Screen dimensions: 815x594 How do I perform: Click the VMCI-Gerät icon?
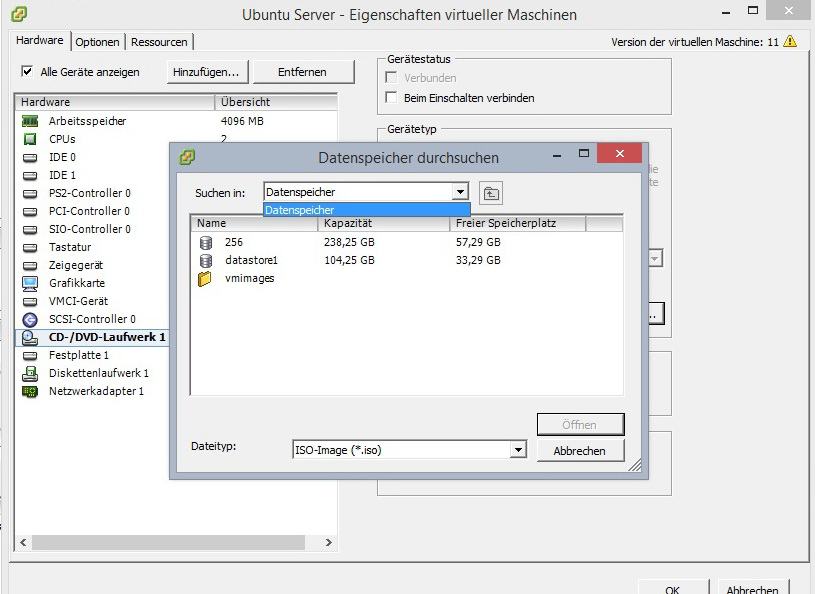pyautogui.click(x=30, y=301)
